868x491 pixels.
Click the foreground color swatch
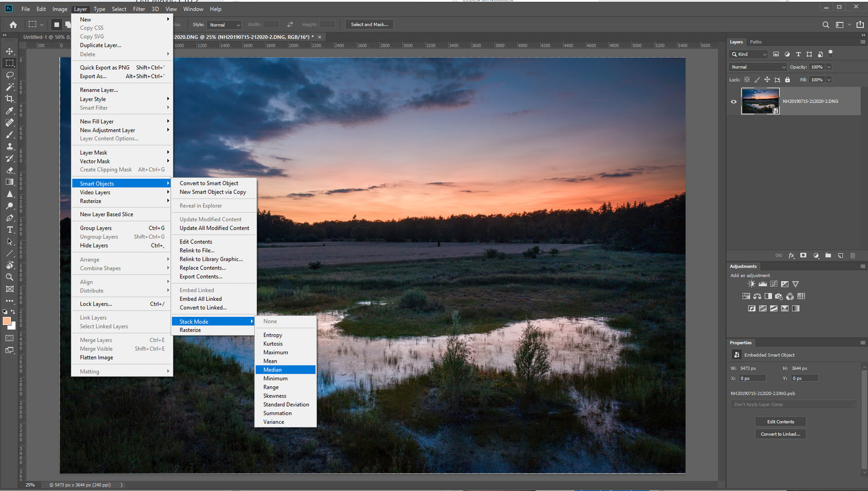(x=6, y=321)
